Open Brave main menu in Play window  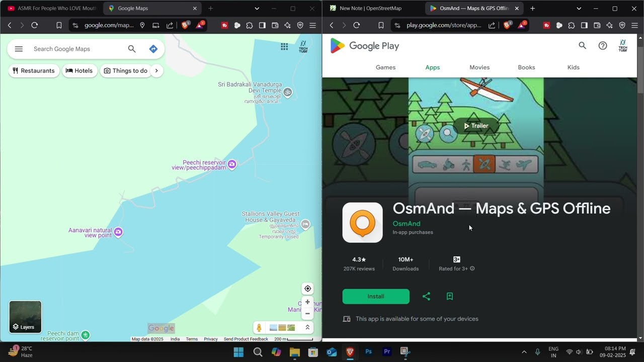click(634, 25)
